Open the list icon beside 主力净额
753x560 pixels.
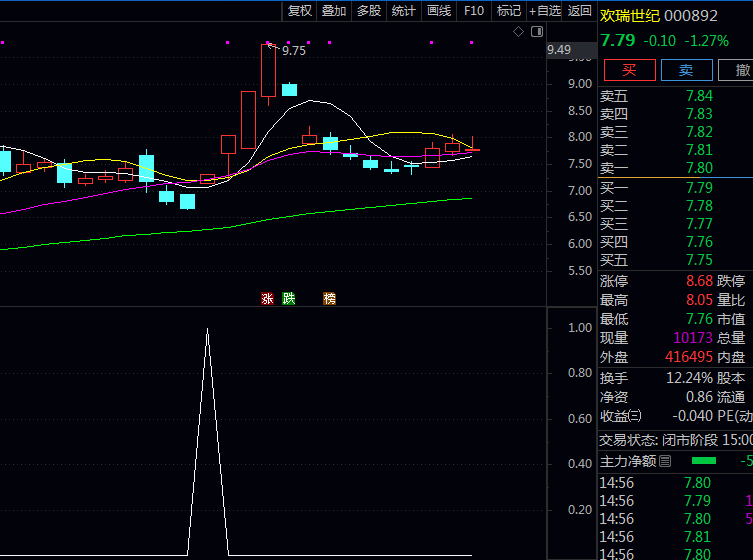coord(665,461)
